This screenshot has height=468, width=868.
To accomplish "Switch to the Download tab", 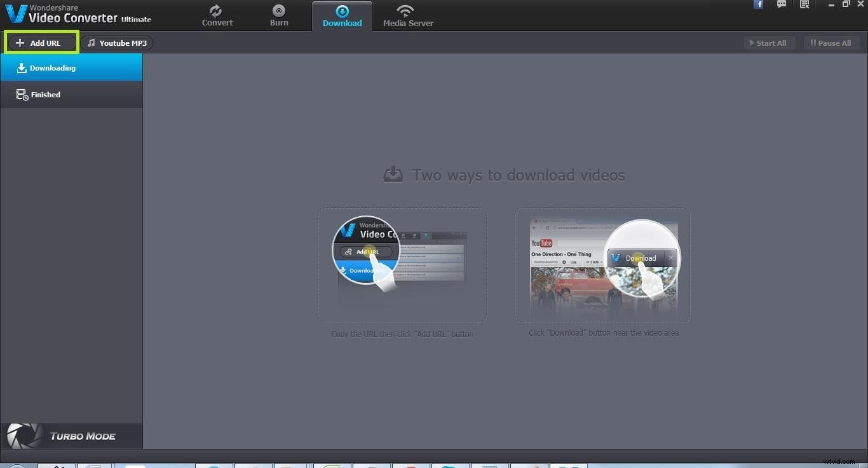I will pos(342,16).
